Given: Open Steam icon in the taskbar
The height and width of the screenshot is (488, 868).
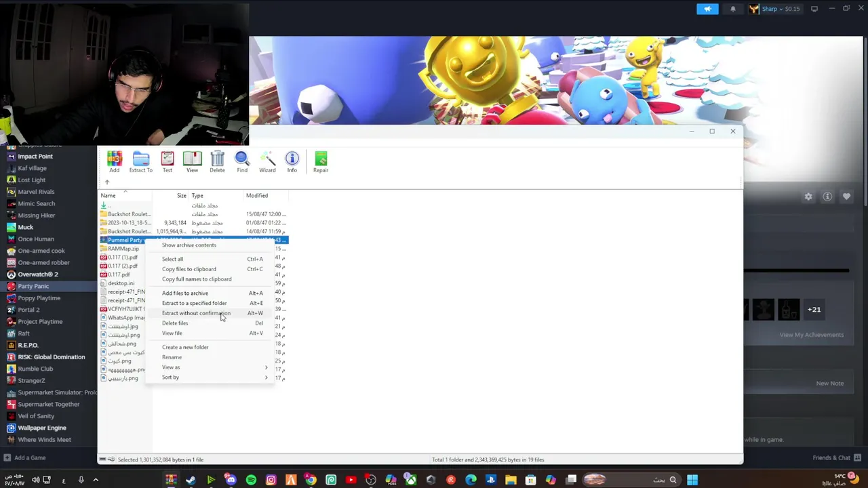Looking at the screenshot, I should [x=191, y=480].
